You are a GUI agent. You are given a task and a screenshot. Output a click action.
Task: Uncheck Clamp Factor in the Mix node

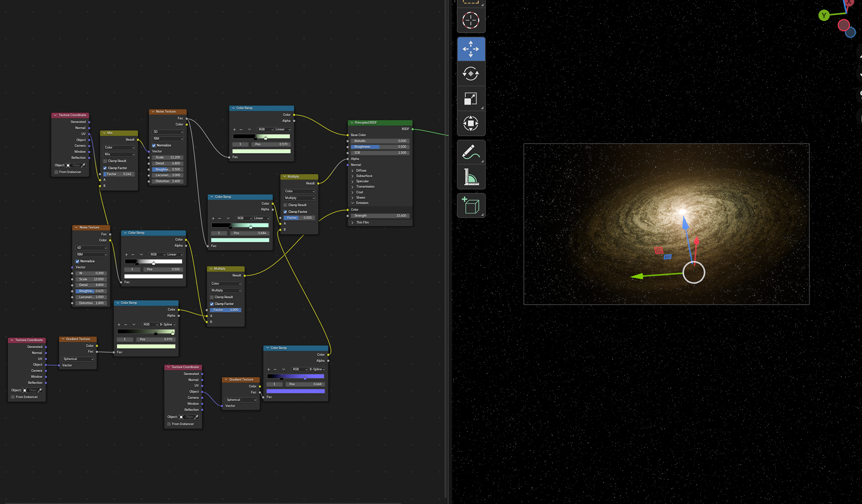point(105,168)
